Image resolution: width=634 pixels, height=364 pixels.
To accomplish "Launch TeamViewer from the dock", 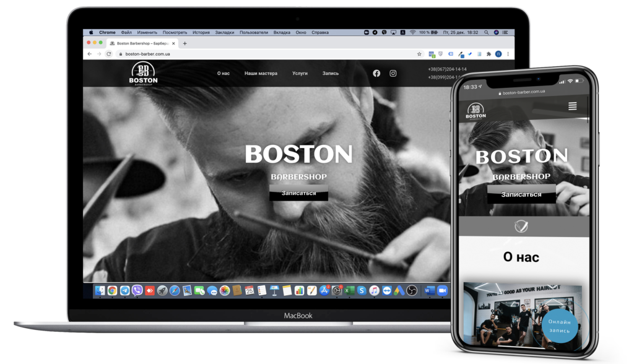I will [x=387, y=290].
